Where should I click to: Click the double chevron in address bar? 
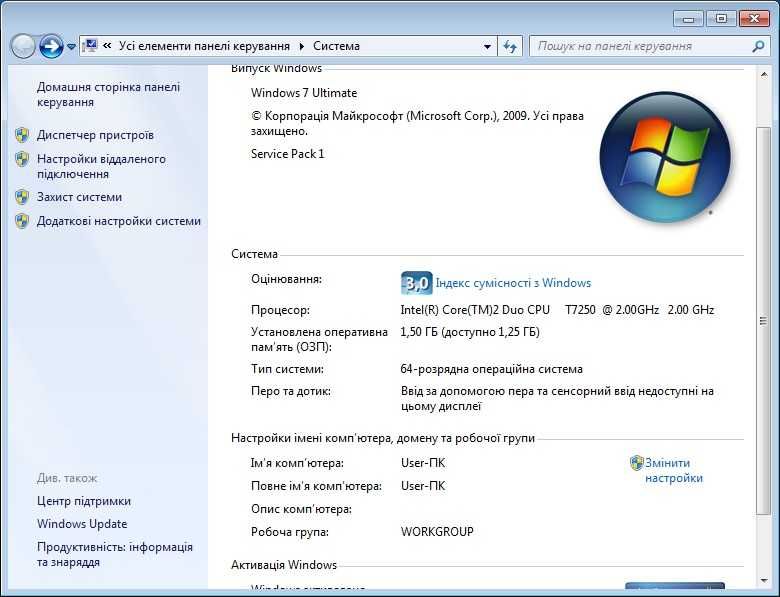tap(107, 46)
